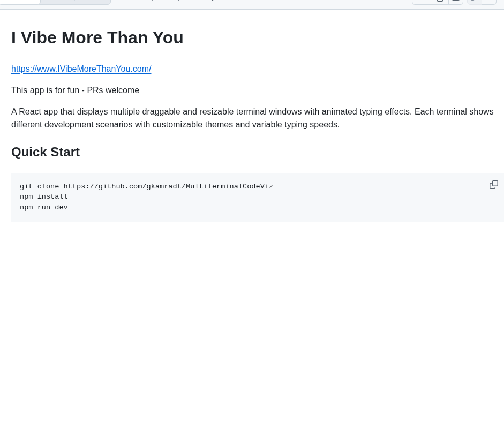Click the 'npm install' command line
This screenshot has width=504, height=424.
click(x=44, y=196)
